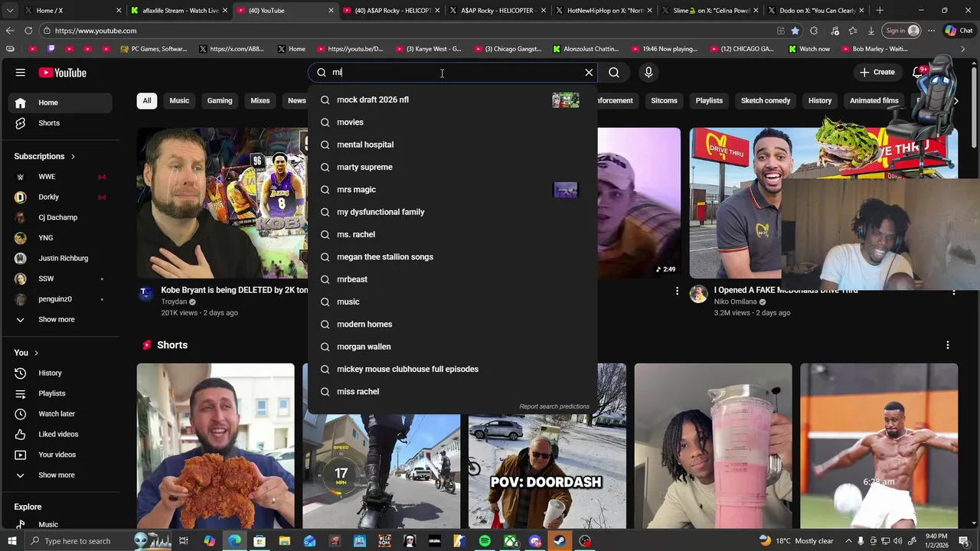Open the Shorts sidebar item
This screenshot has height=551, width=980.
(x=60, y=123)
